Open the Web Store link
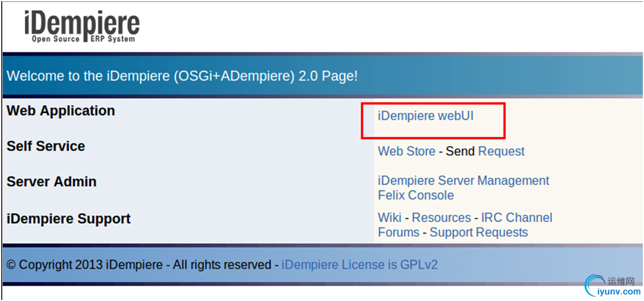 (x=406, y=151)
